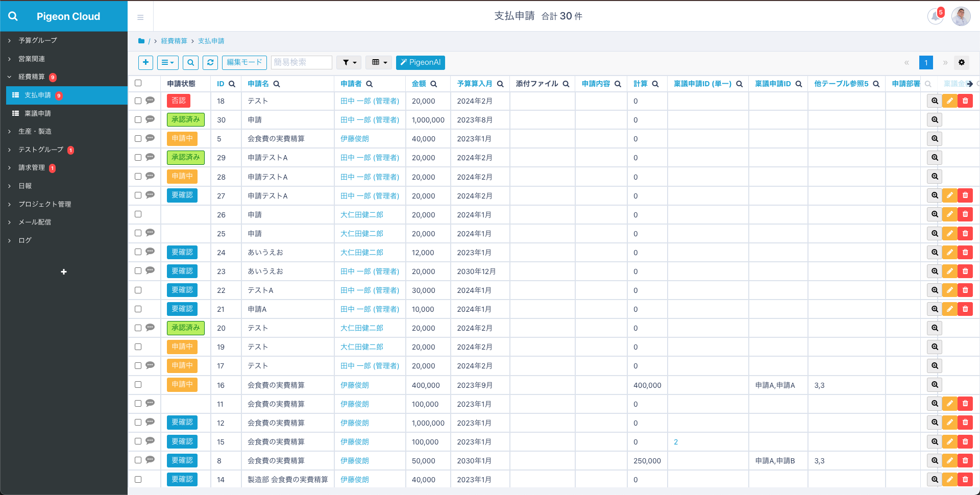Open the table view grid dropdown
Image resolution: width=980 pixels, height=495 pixels.
[379, 62]
